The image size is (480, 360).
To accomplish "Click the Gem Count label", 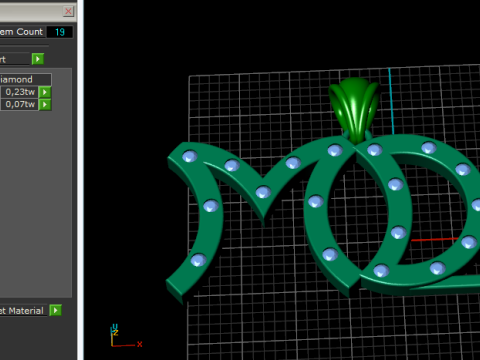I will (22, 32).
